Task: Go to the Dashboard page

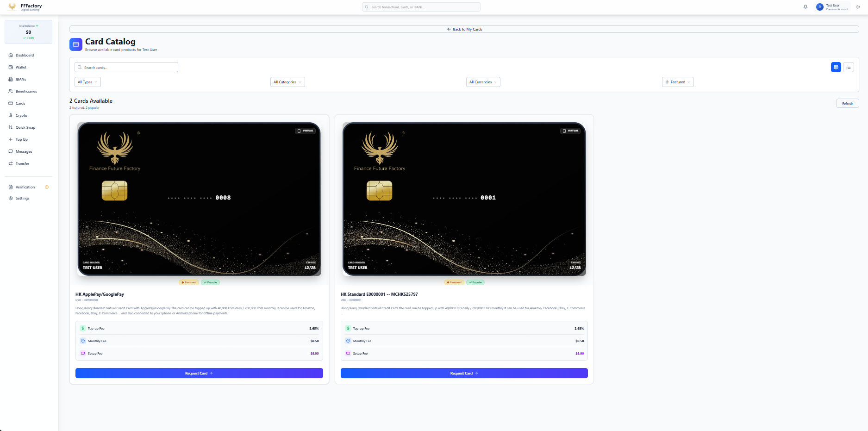Action: (25, 55)
